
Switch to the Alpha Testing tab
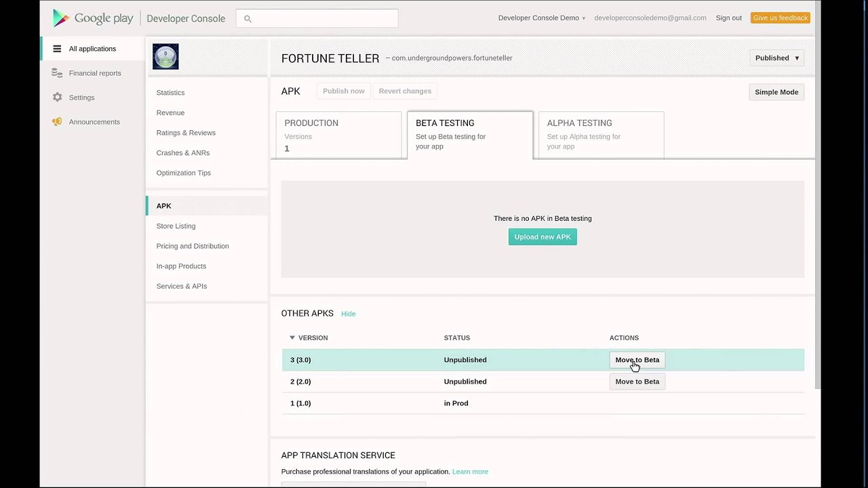pos(601,136)
